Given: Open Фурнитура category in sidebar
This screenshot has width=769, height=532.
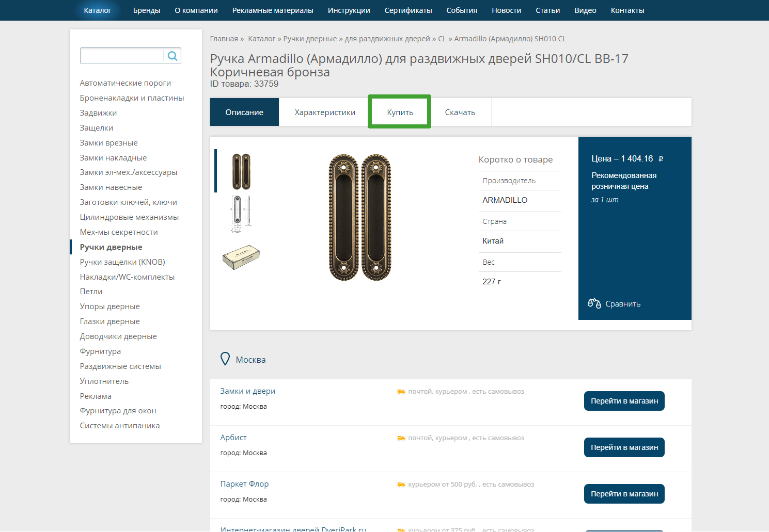Looking at the screenshot, I should tap(101, 351).
